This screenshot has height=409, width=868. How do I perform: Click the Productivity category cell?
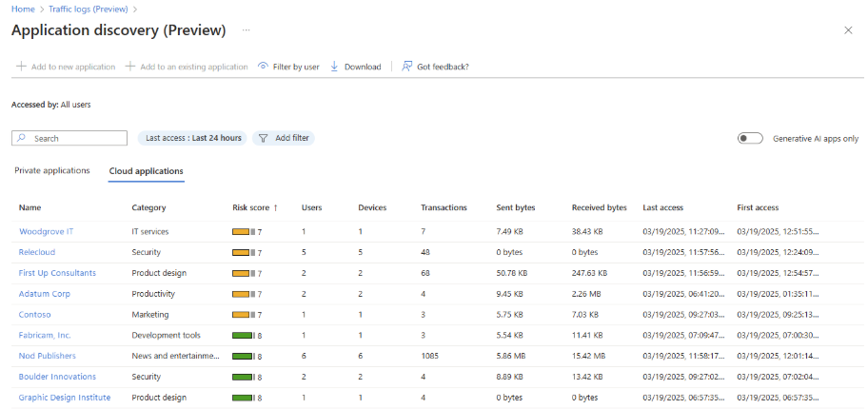coord(153,293)
